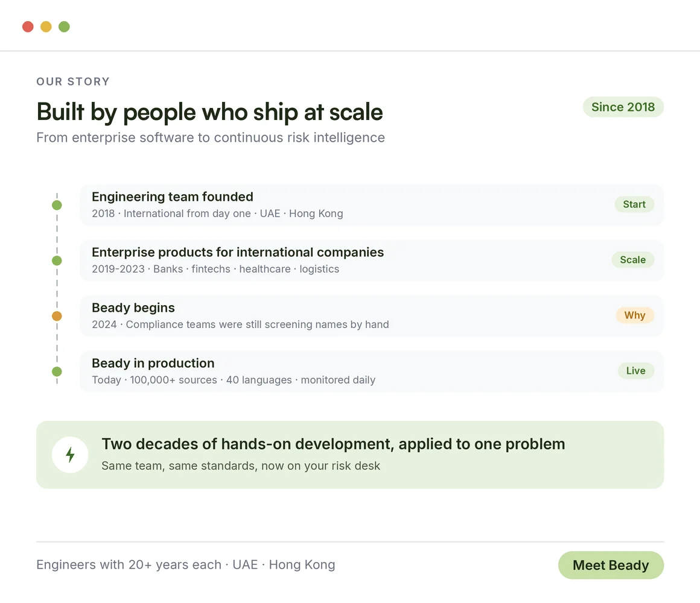Viewport: 700px width, 603px height.
Task: Click the Live tag
Action: [x=635, y=371]
